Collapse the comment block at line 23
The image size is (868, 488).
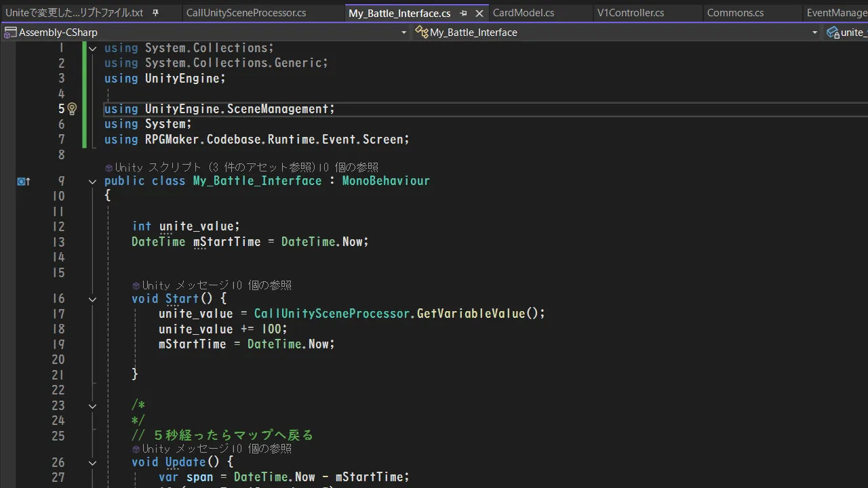[x=92, y=406]
